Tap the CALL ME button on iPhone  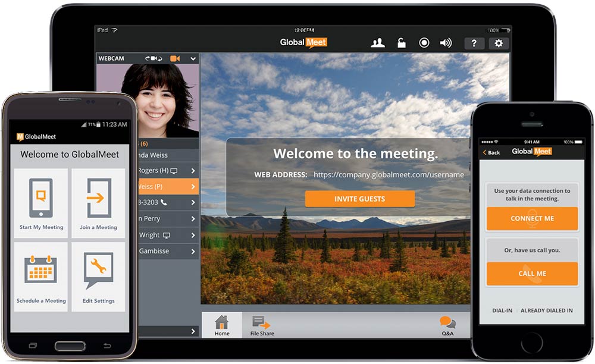coord(532,274)
